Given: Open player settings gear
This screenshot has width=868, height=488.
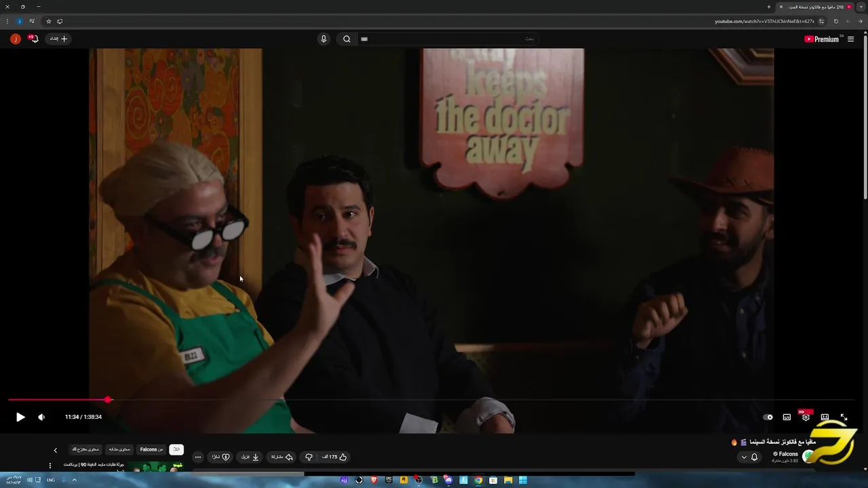Looking at the screenshot, I should click(806, 417).
